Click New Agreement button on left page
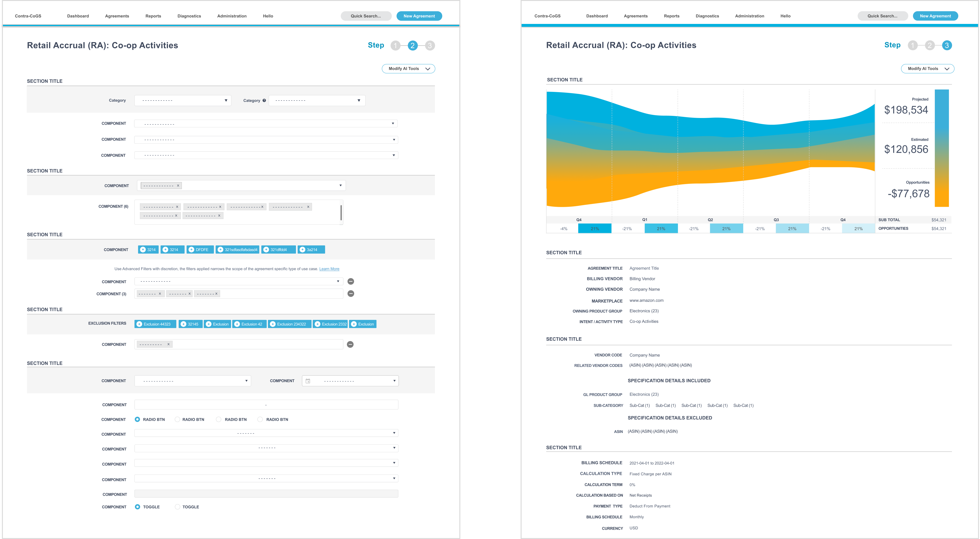 click(x=419, y=16)
